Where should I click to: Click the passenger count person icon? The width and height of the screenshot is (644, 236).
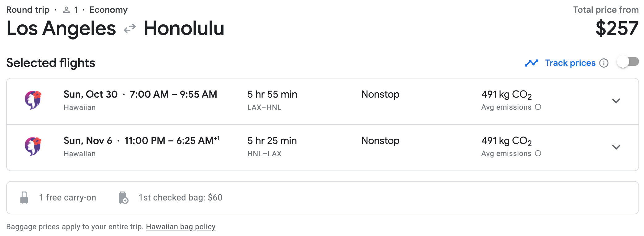pyautogui.click(x=66, y=10)
